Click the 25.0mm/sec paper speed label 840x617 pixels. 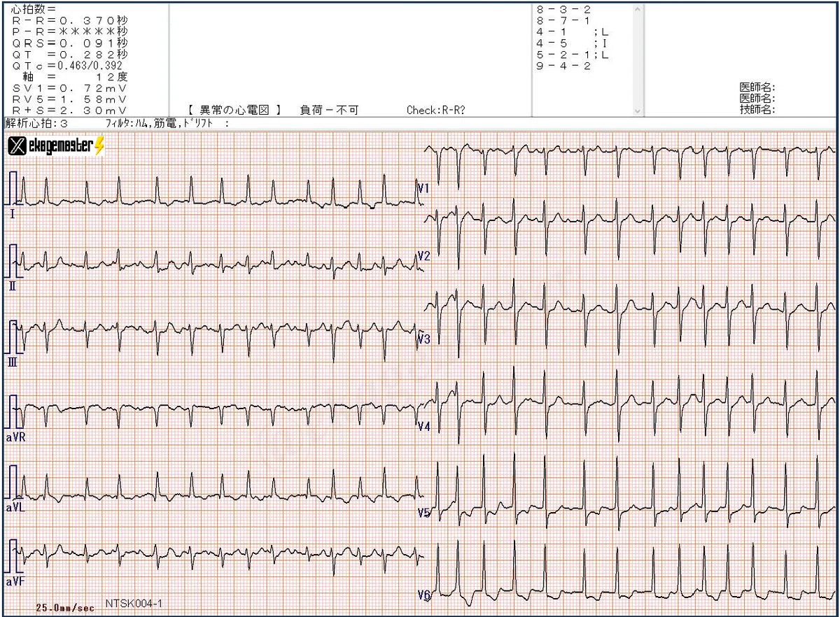[x=64, y=608]
